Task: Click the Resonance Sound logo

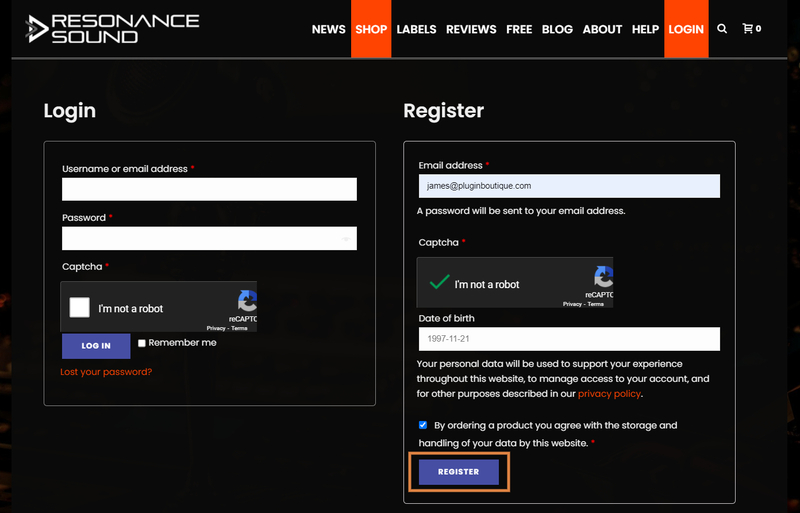Action: point(112,29)
